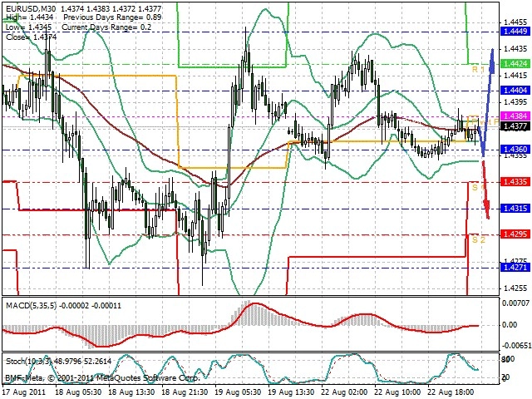This screenshot has width=532, height=399.
Task: Click the magenta 1.4384 pivot price label
Action: [515, 116]
